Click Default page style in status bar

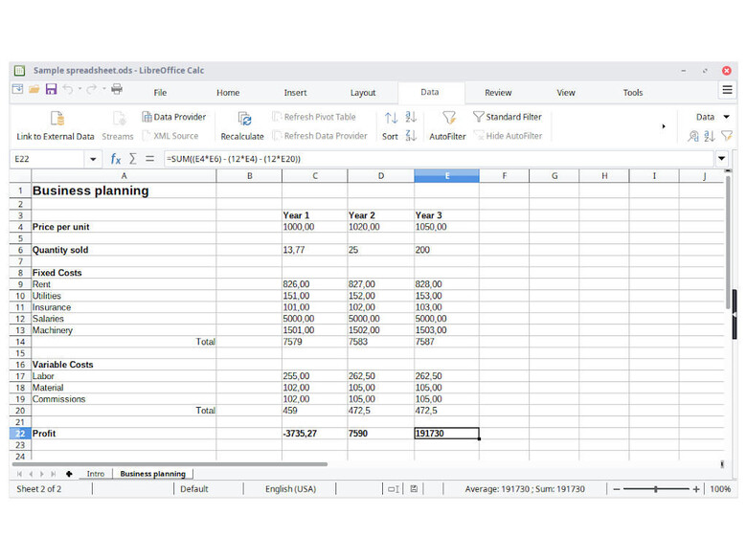[194, 489]
